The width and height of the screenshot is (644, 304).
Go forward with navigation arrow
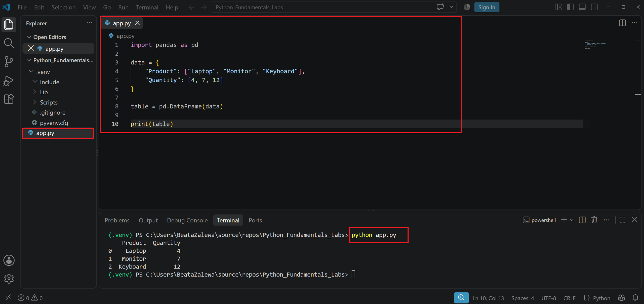204,7
